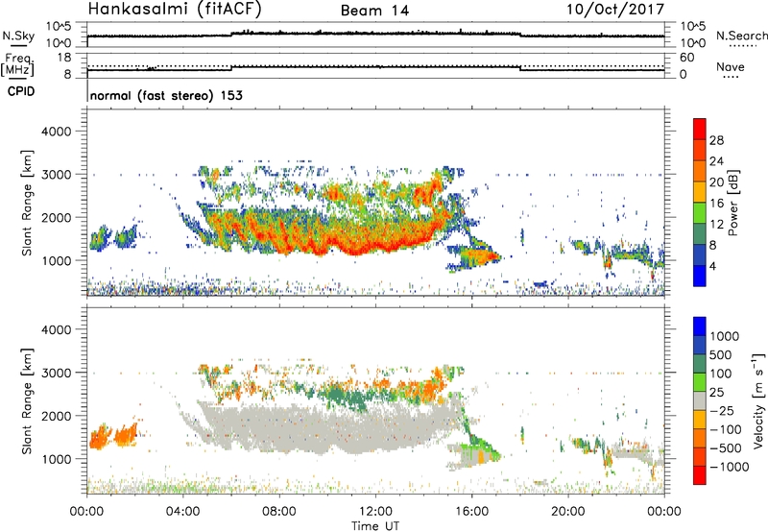Click the 'Velocity [m s⁻¹]' colorbar label
This screenshot has width=768, height=532.
[758, 400]
